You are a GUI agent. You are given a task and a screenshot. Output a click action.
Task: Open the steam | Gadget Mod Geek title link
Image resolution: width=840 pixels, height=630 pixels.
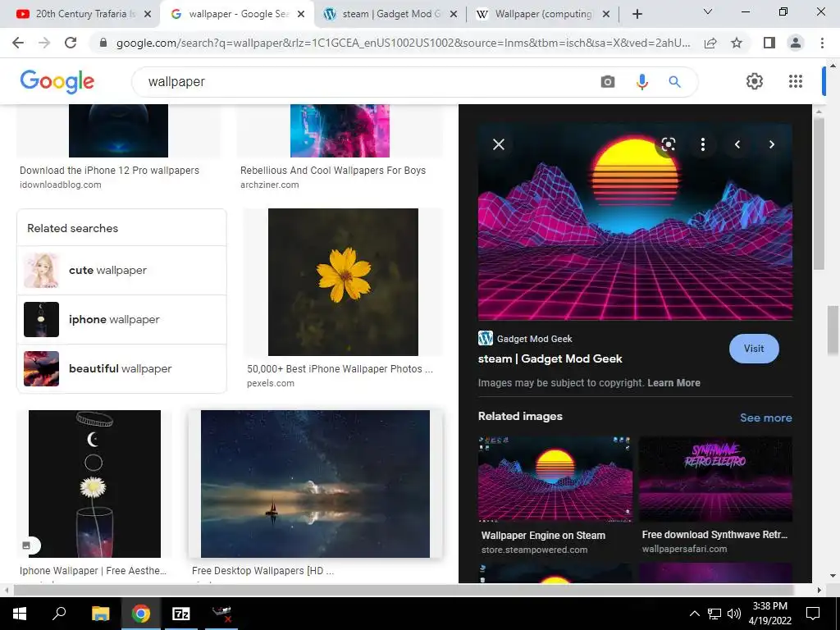pos(550,359)
